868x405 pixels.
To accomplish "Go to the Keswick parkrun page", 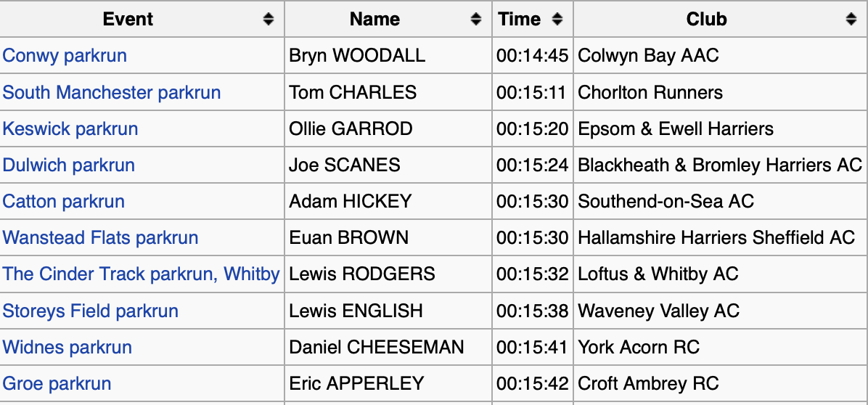I will point(70,128).
